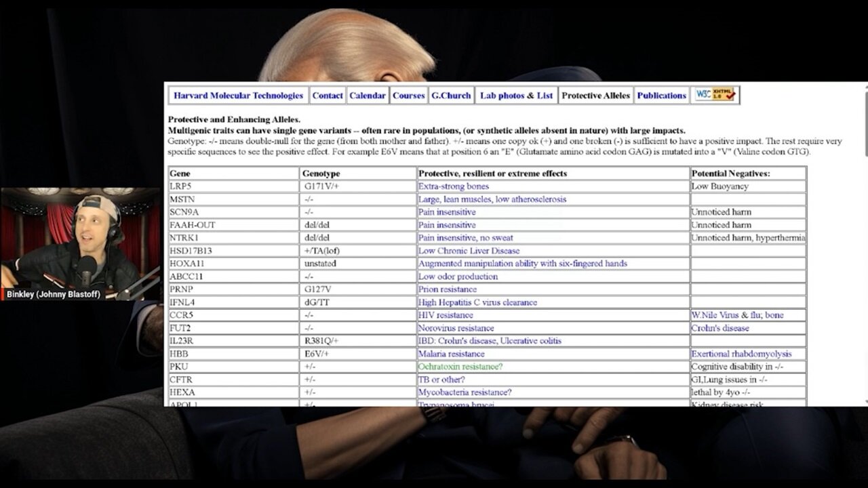Open the Harvard Molecular Technologies link
Screen dimensions: 868x488
click(239, 96)
